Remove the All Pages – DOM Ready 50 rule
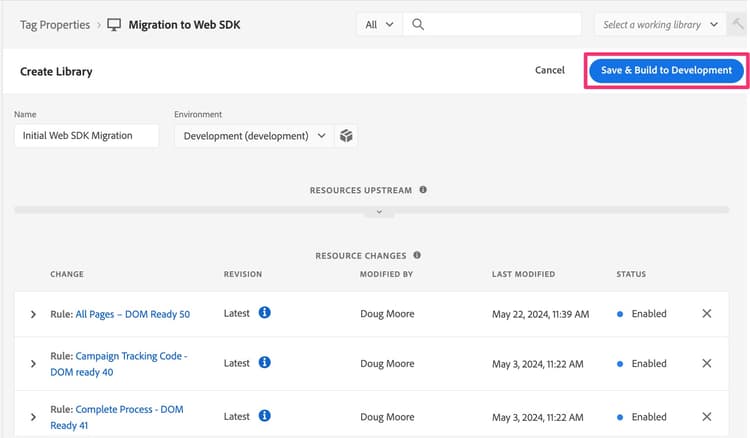 [x=707, y=314]
